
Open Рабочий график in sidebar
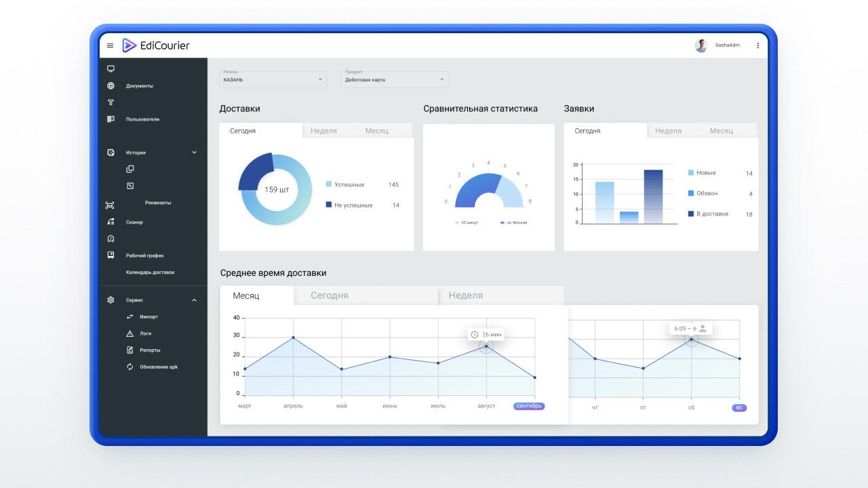coord(144,256)
